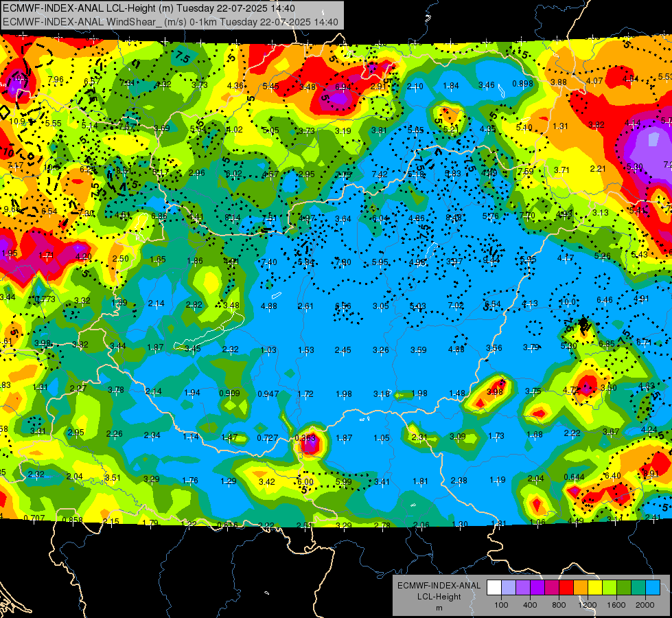The width and height of the screenshot is (672, 618).
Task: Click the lime green legend swatch
Action: click(x=610, y=588)
